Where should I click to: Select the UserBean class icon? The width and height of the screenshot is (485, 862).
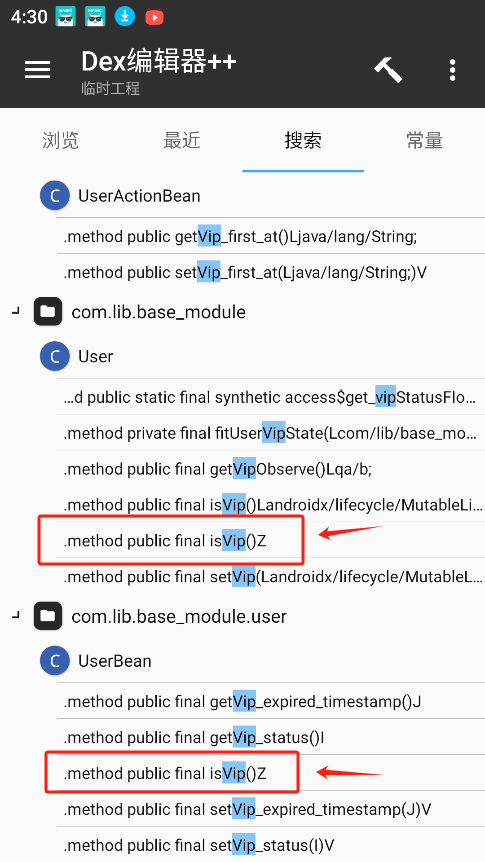tap(55, 661)
